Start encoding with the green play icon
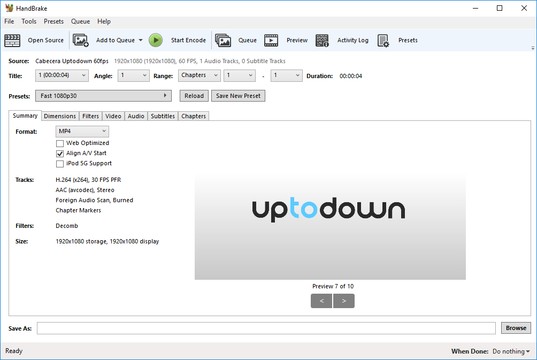 coord(156,40)
